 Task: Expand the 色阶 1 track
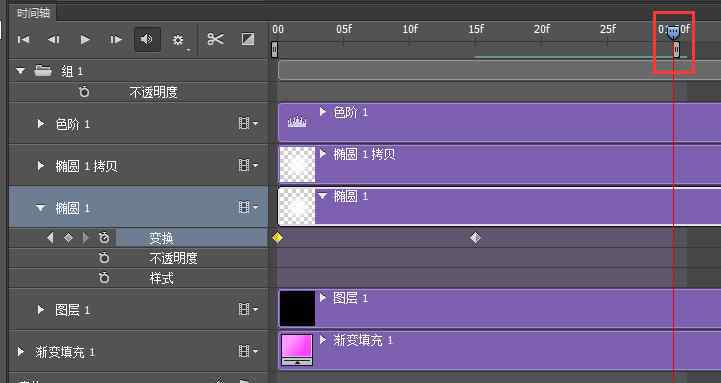point(41,124)
